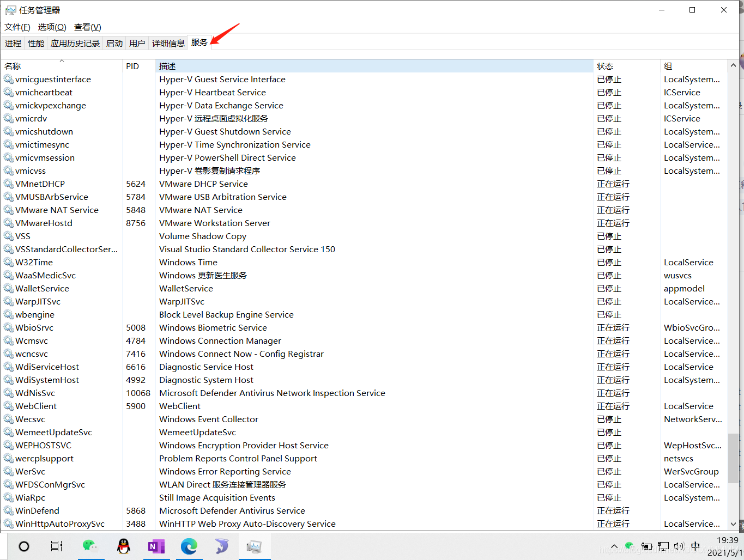
Task: Switch to the 进程 tab
Action: pos(13,43)
